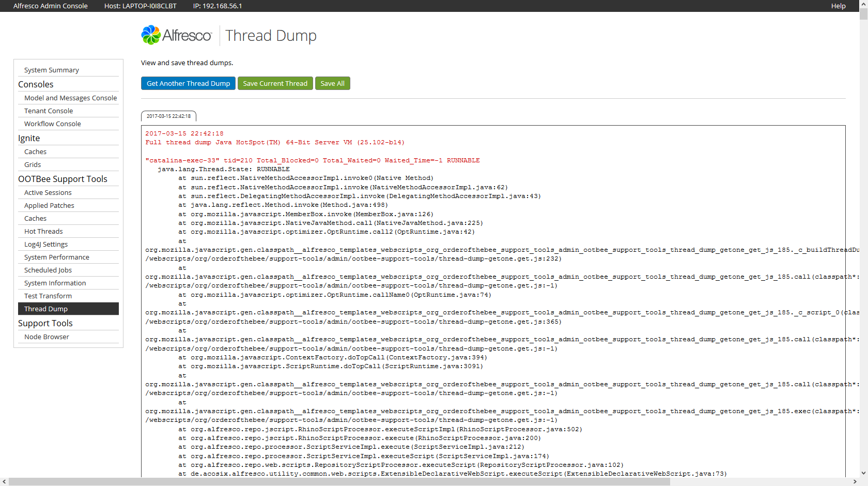Open Test Transform page
The width and height of the screenshot is (868, 486).
tap(68, 296)
